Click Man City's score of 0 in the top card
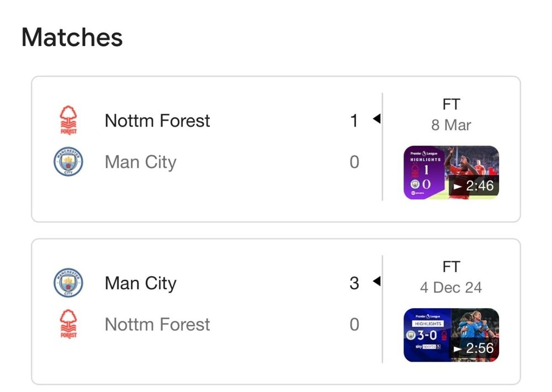The image size is (552, 392). click(354, 162)
